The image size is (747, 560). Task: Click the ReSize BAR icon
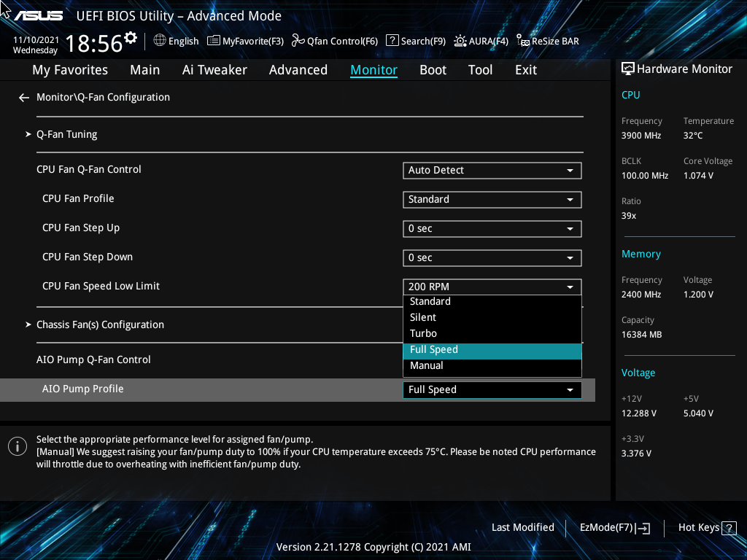tap(523, 41)
